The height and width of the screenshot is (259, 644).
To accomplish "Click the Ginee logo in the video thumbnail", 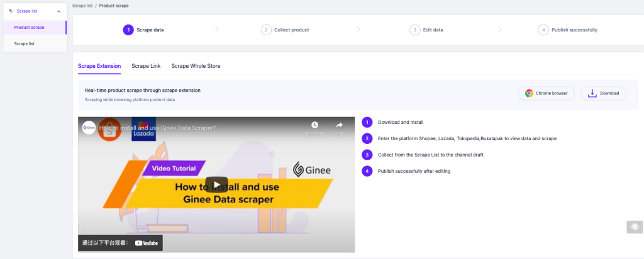I will [311, 170].
